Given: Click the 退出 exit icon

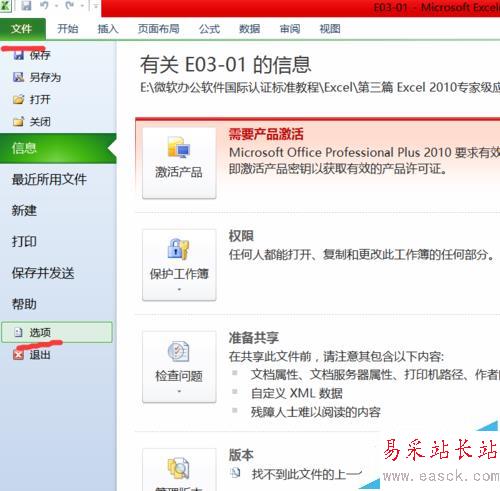Looking at the screenshot, I should (x=18, y=355).
